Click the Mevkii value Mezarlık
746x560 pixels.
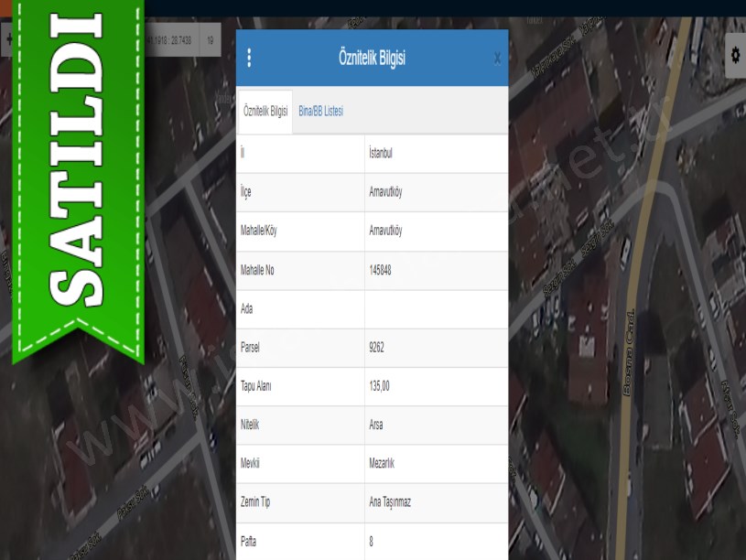[x=382, y=464]
